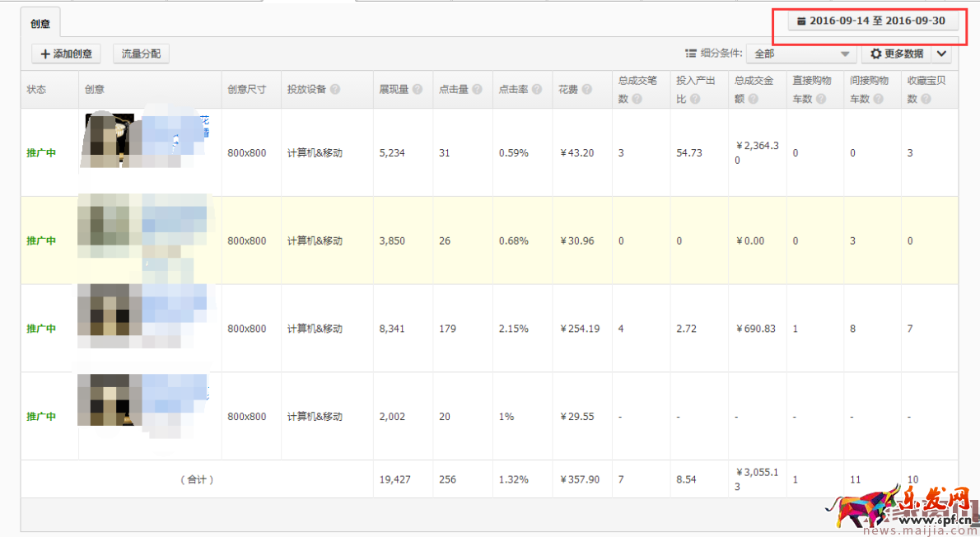The height and width of the screenshot is (537, 980).
Task: Click help icon next to 投放设备 header
Action: [x=335, y=90]
